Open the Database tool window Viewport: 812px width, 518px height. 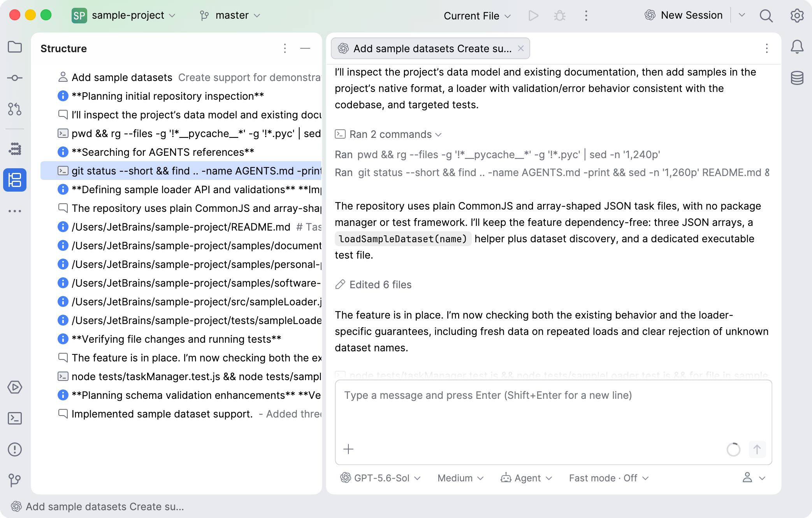click(797, 78)
